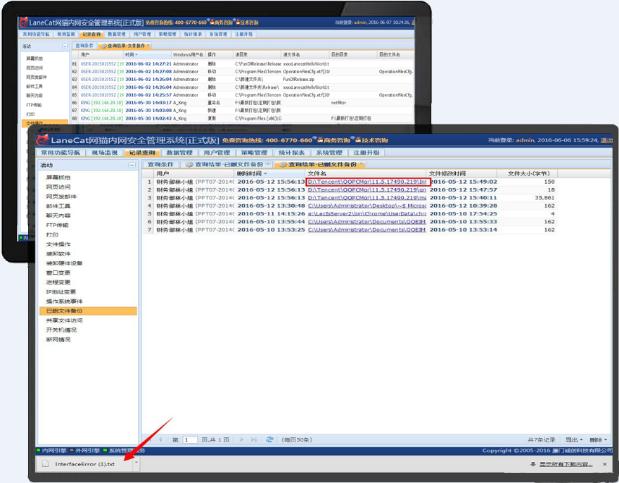
Task: Open the 导出 export dropdown
Action: [574, 440]
